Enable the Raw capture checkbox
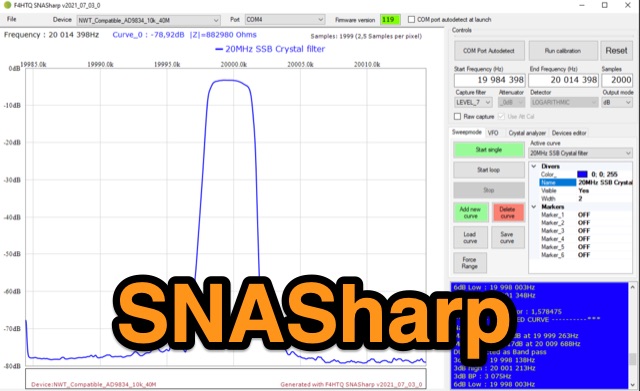Viewport: 640px width, 391px height. pos(458,117)
